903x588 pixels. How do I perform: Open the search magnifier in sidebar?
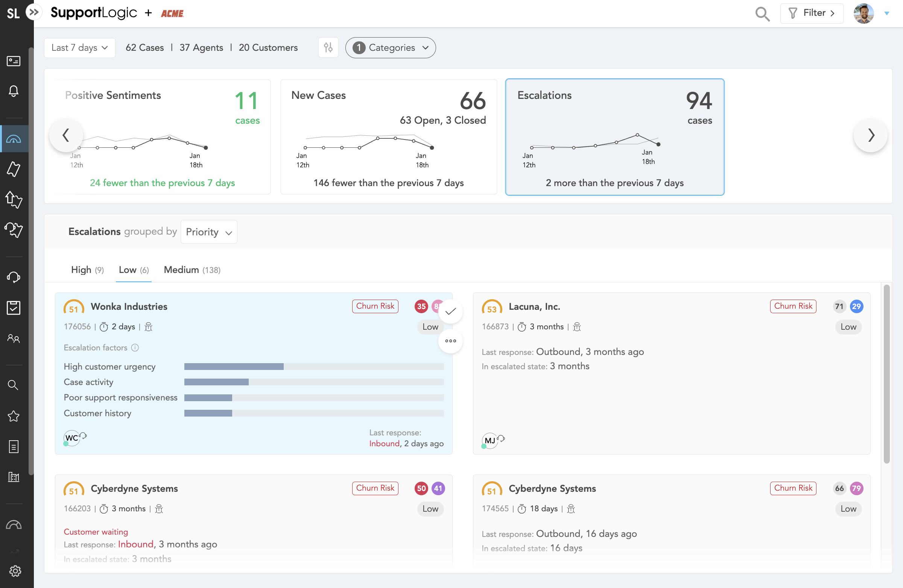click(13, 385)
